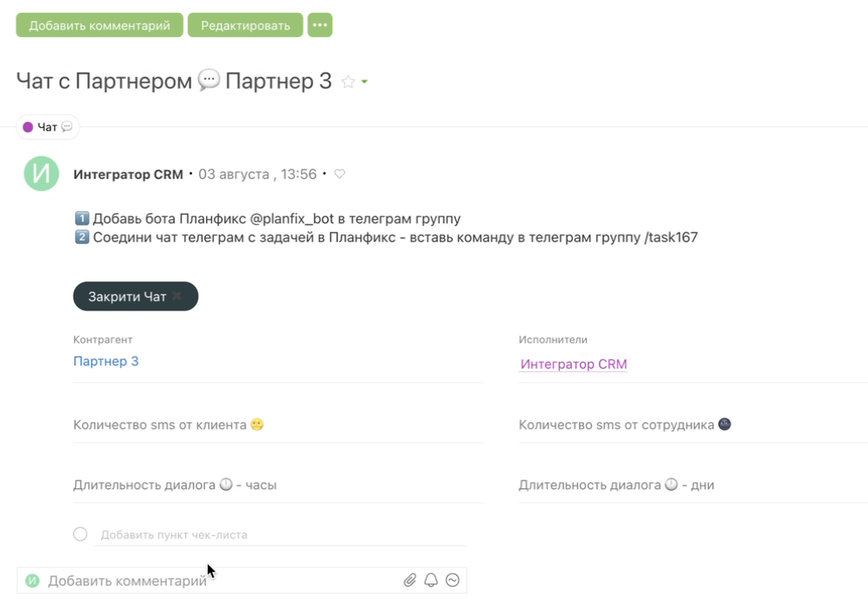Click the Редактировать button
The height and width of the screenshot is (611, 868).
click(245, 25)
